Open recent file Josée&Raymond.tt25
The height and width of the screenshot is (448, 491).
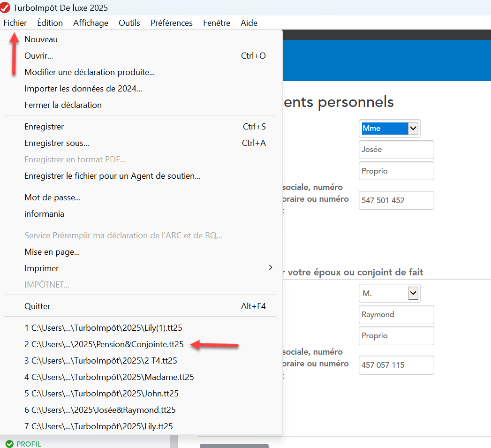[x=141, y=410]
